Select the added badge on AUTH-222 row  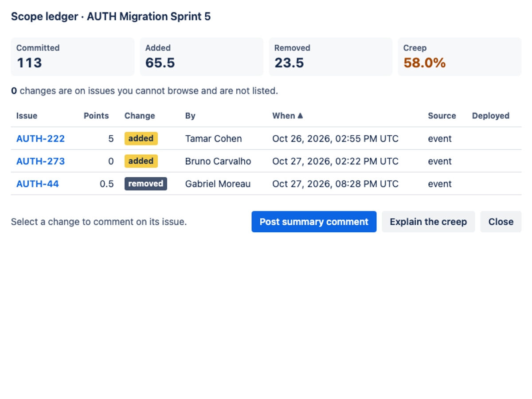tap(141, 139)
